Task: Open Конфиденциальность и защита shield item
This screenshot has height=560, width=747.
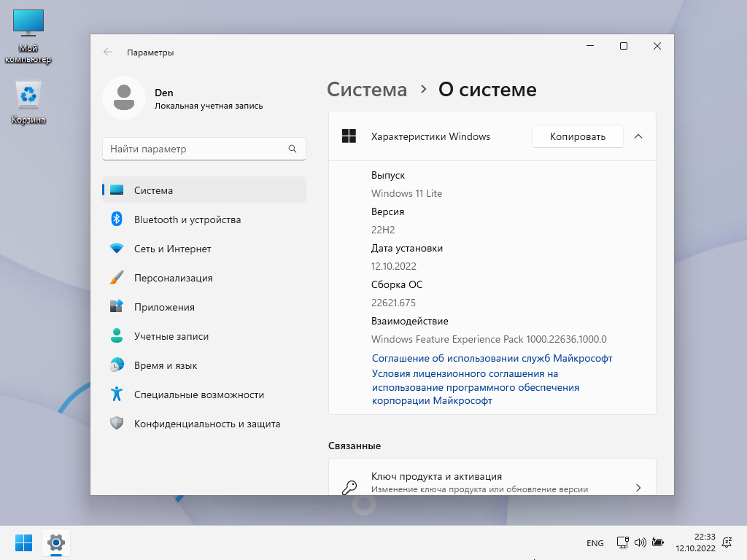Action: coord(117,424)
